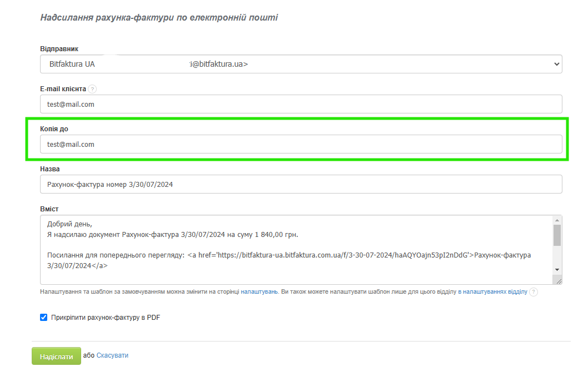Click the help icon after налаштуваннях відділу

click(x=534, y=292)
